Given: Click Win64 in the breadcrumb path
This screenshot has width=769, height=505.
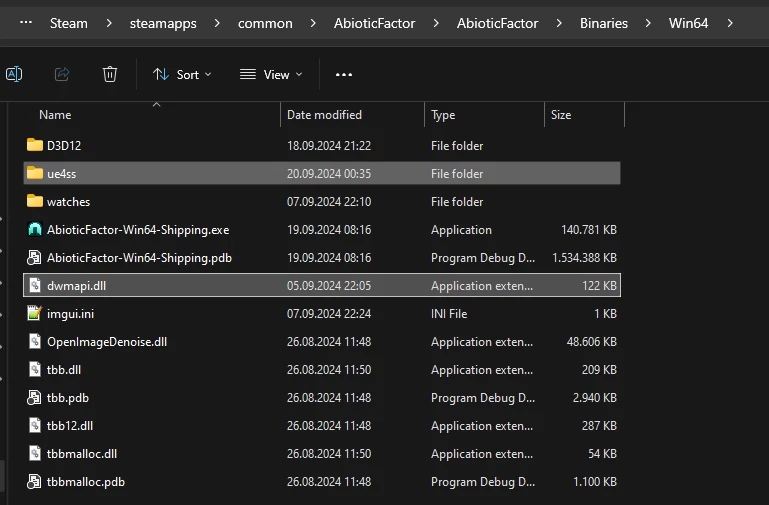Looking at the screenshot, I should [x=689, y=23].
